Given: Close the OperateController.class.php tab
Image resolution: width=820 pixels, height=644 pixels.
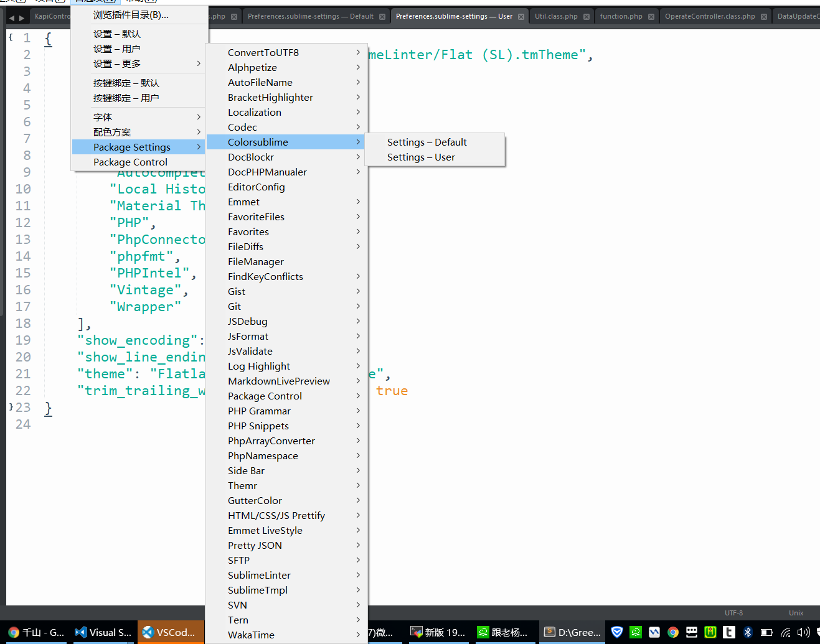Looking at the screenshot, I should coord(764,17).
